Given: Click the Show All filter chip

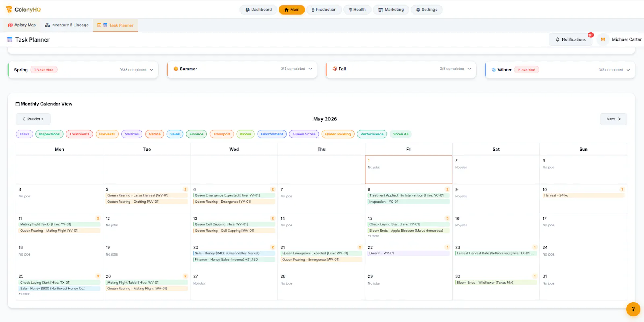Looking at the screenshot, I should 400,134.
